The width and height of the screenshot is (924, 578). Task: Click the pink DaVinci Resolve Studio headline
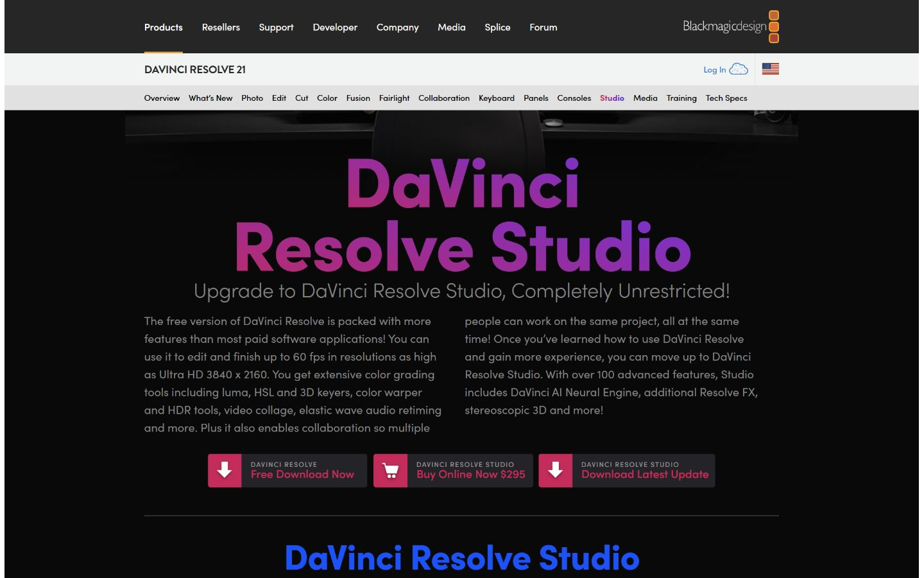tap(463, 216)
